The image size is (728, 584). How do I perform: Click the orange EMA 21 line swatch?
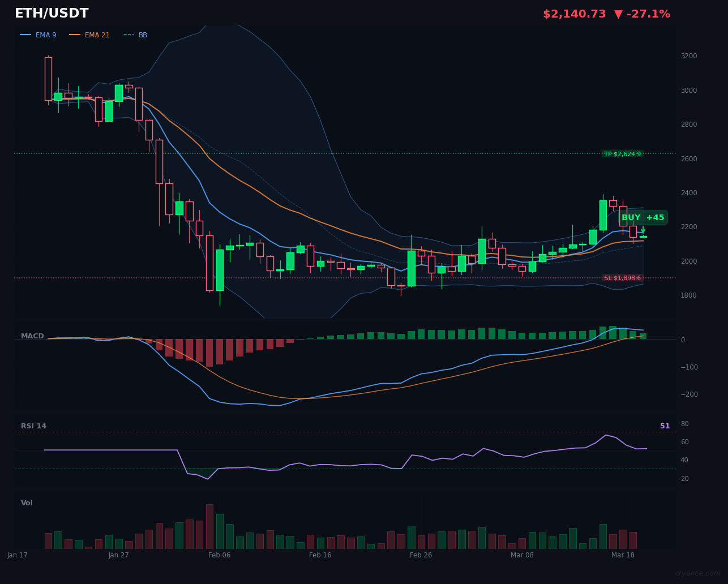coord(76,35)
